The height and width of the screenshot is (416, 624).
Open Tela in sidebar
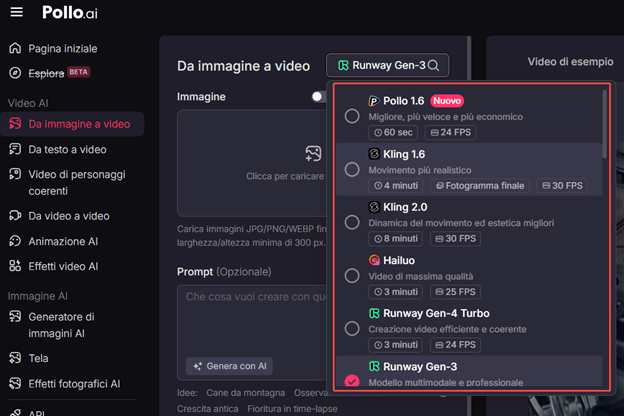tap(38, 359)
